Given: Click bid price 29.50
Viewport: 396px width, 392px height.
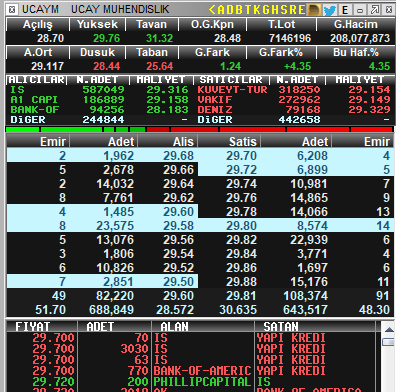Looking at the screenshot, I should (178, 282).
